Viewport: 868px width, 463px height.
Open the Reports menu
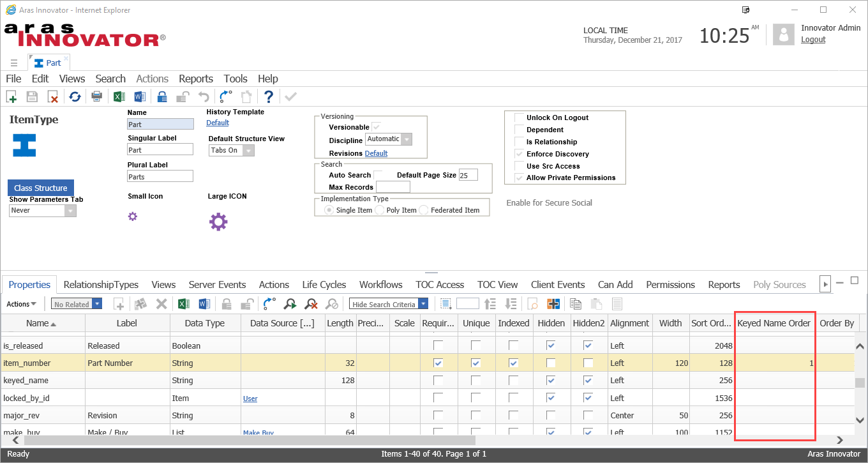click(x=196, y=79)
